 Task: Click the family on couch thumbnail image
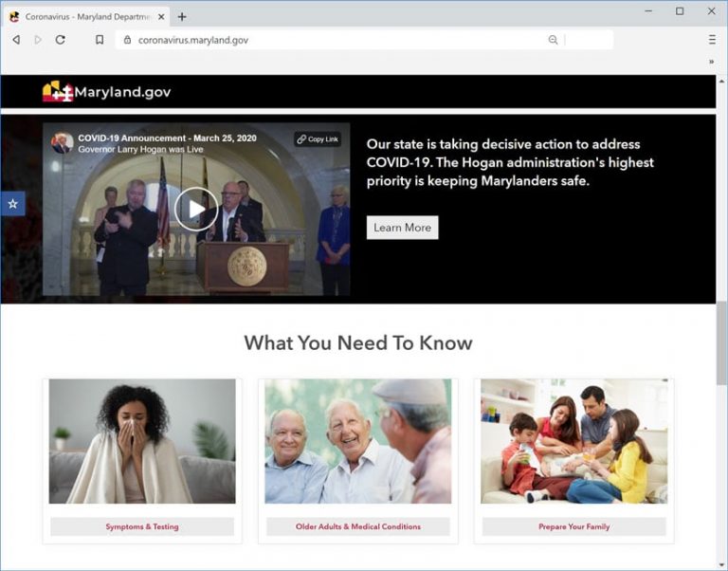pyautogui.click(x=573, y=441)
